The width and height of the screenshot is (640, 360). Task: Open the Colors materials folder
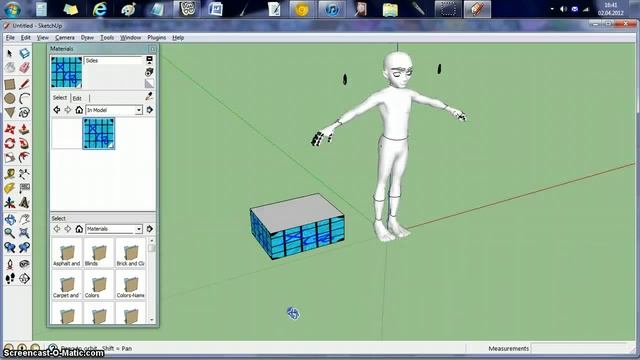[x=98, y=285]
